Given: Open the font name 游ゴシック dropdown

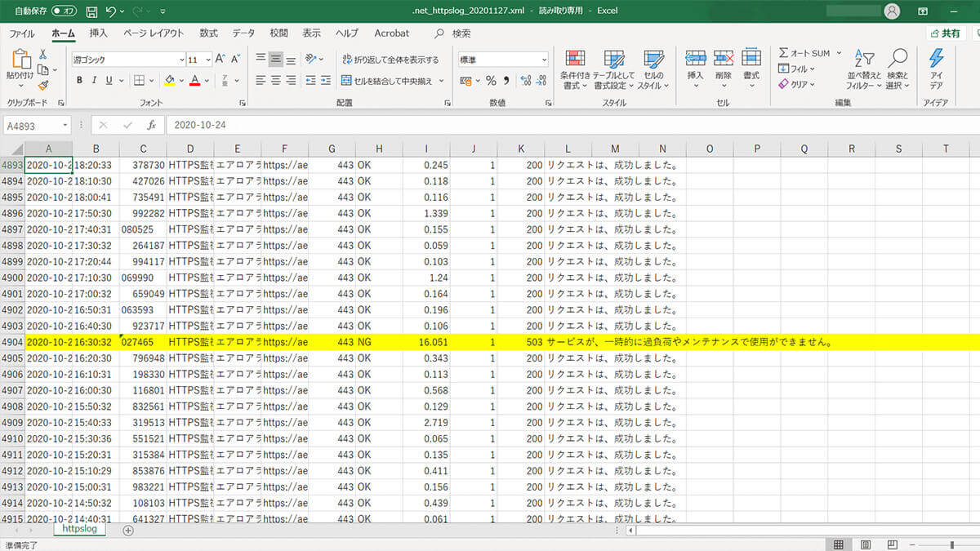Looking at the screenshot, I should tap(181, 60).
